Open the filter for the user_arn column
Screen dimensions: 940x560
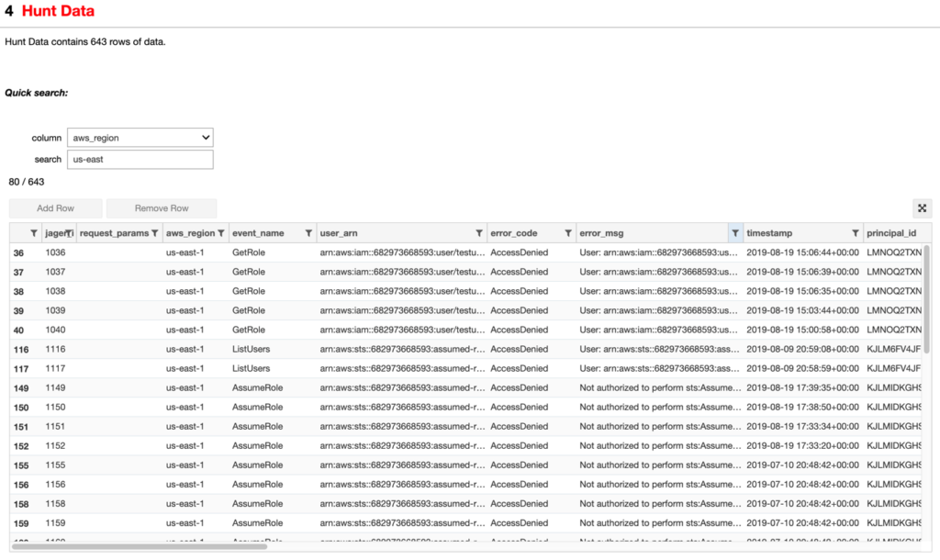click(479, 232)
